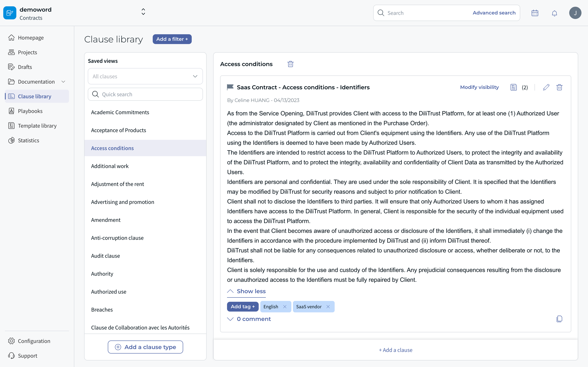
Task: Select Anti-corruption clause from the list
Action: pyautogui.click(x=117, y=238)
